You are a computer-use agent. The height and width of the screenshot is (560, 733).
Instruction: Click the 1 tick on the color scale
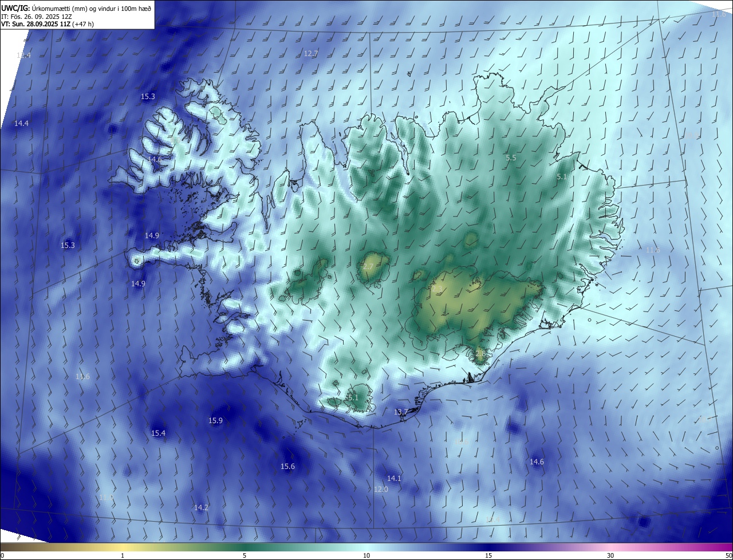point(123,555)
